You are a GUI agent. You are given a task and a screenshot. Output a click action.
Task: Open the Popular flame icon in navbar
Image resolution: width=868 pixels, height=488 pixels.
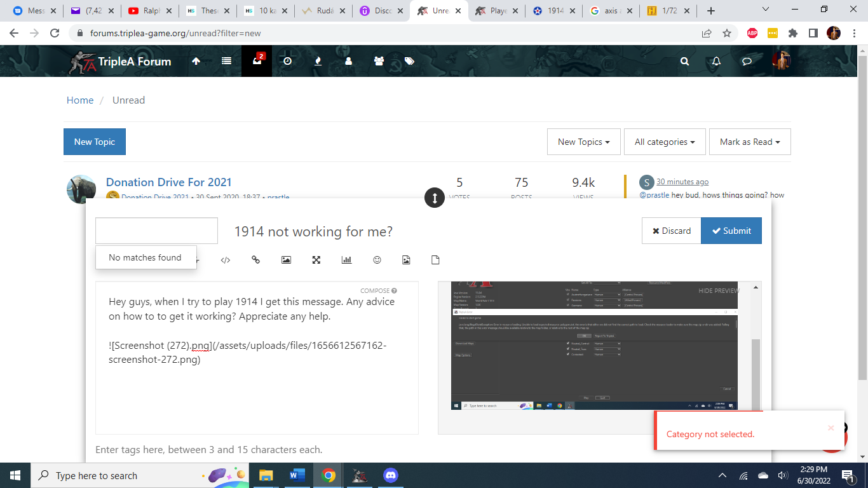click(x=318, y=61)
